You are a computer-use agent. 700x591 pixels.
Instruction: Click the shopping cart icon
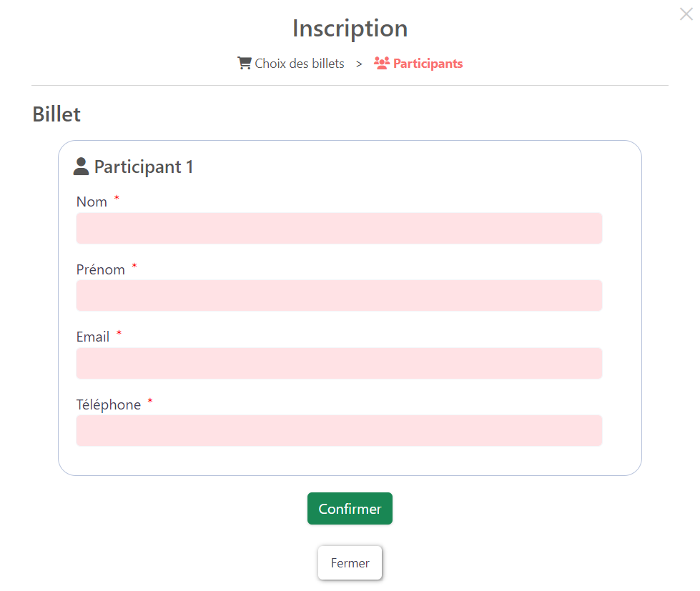point(245,63)
